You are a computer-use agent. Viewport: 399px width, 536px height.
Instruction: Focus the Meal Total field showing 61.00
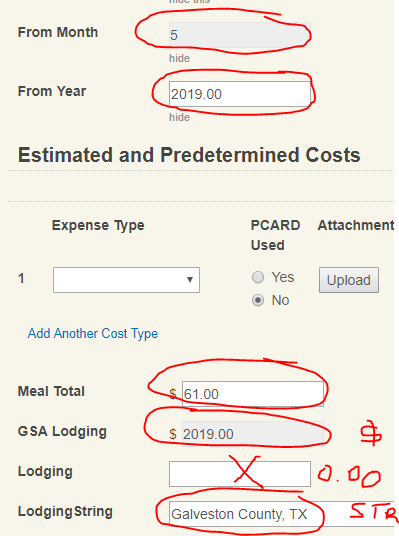[253, 394]
